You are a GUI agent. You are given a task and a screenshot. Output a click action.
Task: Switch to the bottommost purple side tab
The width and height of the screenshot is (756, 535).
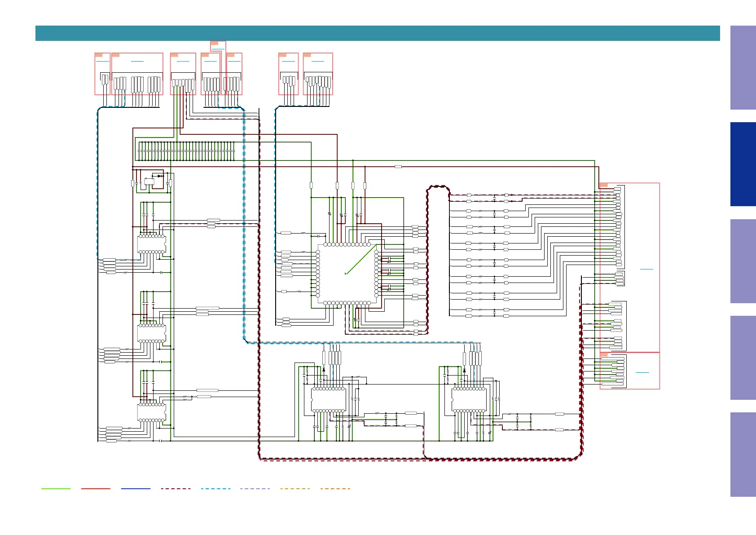click(743, 454)
